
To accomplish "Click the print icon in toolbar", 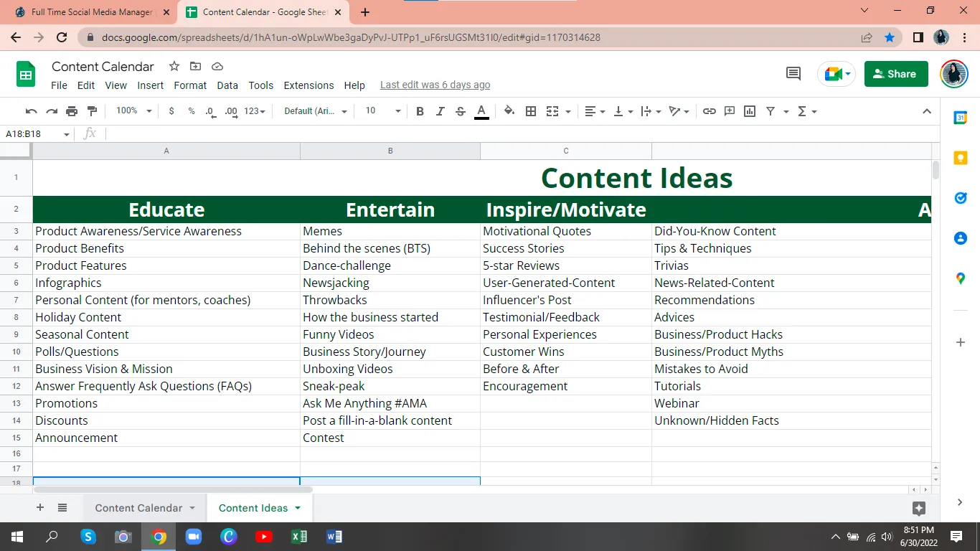I will [72, 111].
